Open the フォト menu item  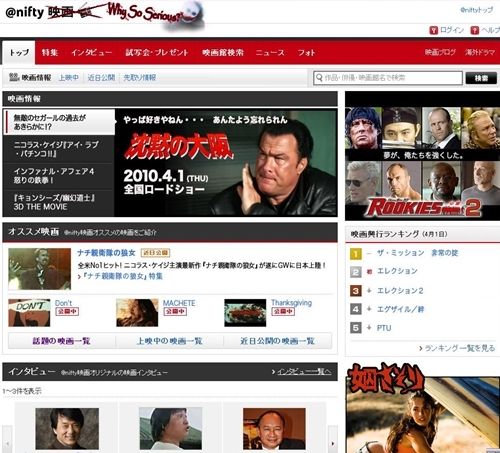(x=306, y=53)
